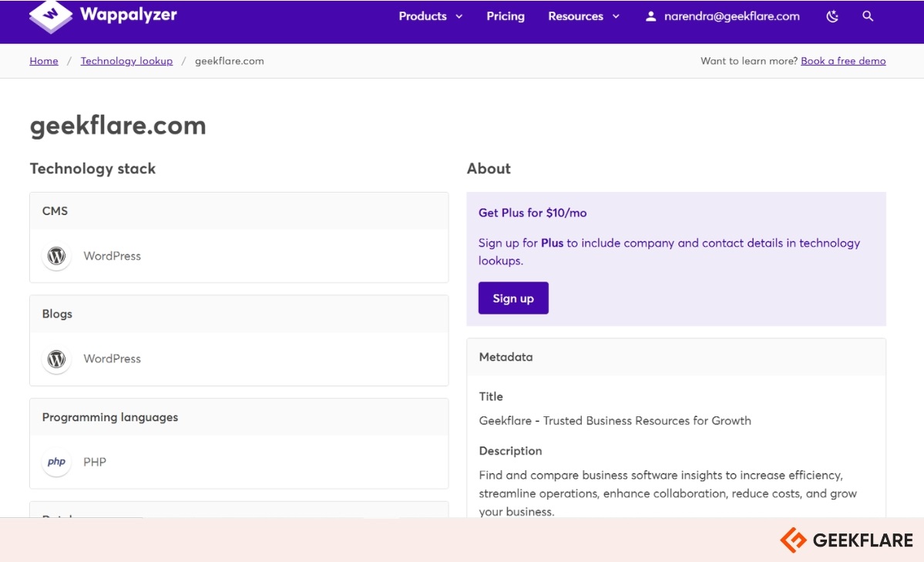Click the Wappalyzer brand name
The image size is (924, 562).
point(129,15)
